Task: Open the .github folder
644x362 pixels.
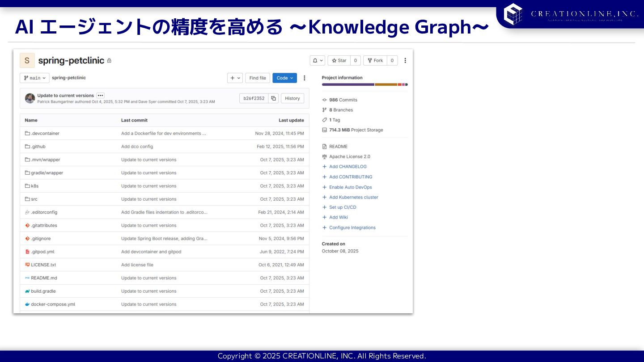Action: coord(38,147)
